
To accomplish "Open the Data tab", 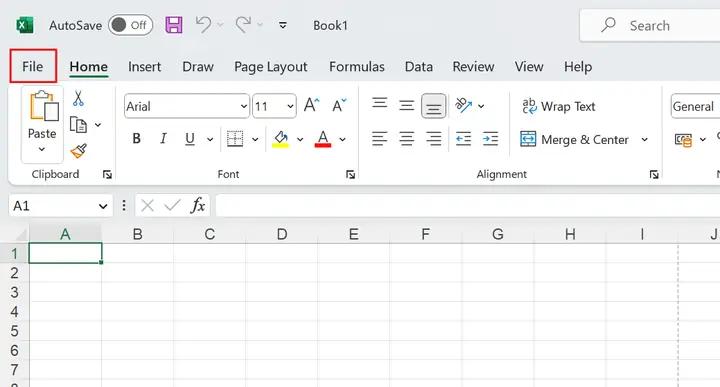I will pyautogui.click(x=419, y=67).
